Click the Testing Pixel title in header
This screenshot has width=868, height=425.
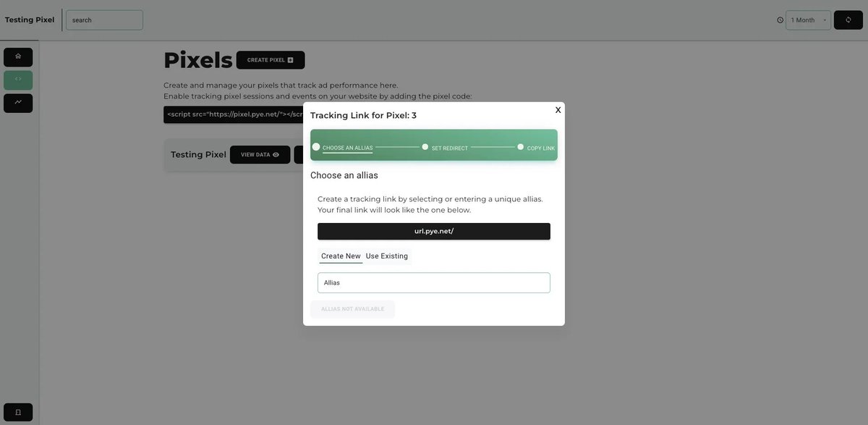30,20
